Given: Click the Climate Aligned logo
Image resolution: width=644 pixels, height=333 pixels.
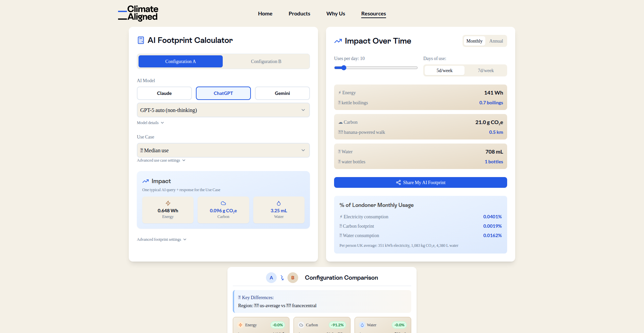Looking at the screenshot, I should (138, 13).
